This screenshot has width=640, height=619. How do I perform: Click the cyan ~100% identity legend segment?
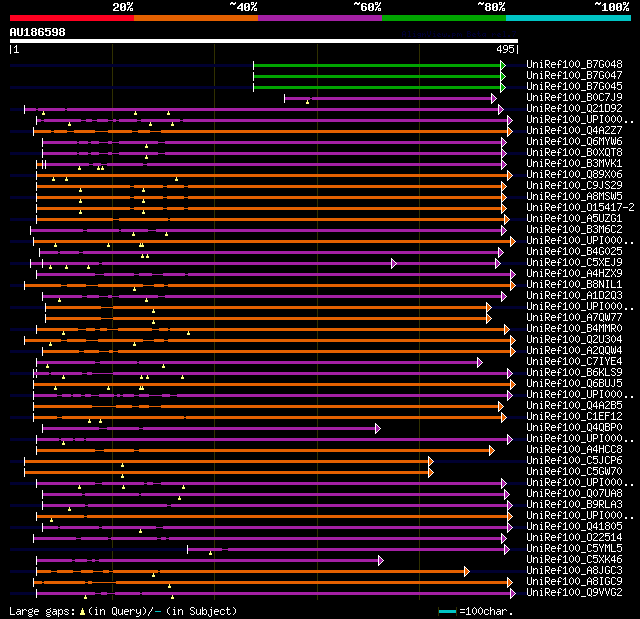(x=569, y=18)
